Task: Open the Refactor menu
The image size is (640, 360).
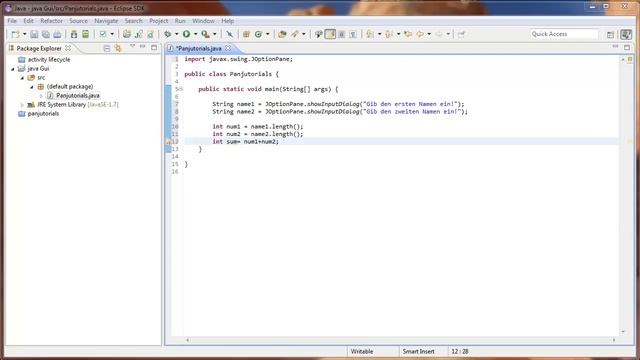Action: click(51, 21)
